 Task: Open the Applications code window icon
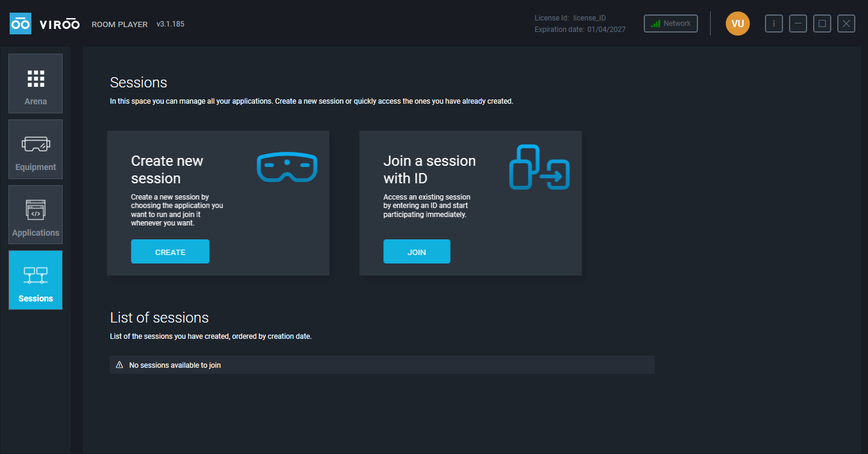36,210
